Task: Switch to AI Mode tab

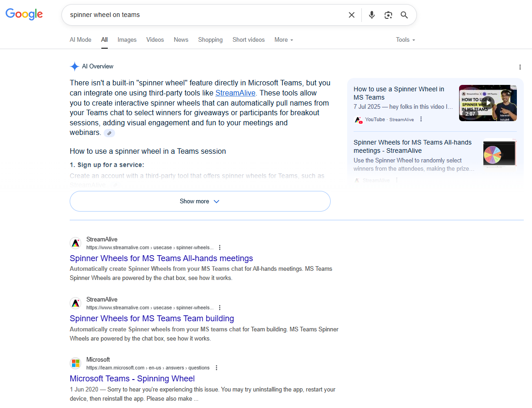Action: (x=80, y=40)
